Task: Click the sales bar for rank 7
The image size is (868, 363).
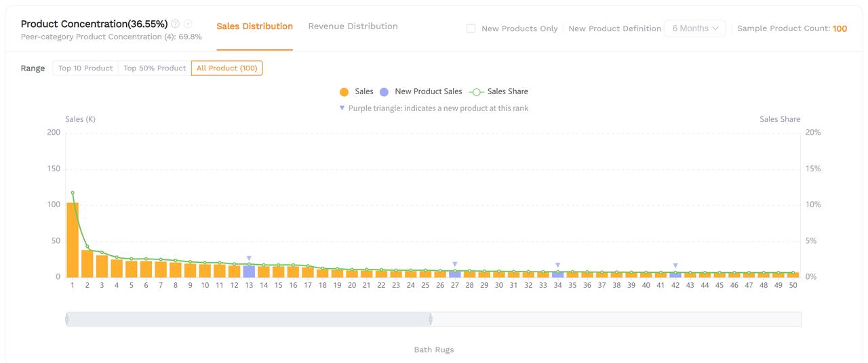Action: coord(161,270)
